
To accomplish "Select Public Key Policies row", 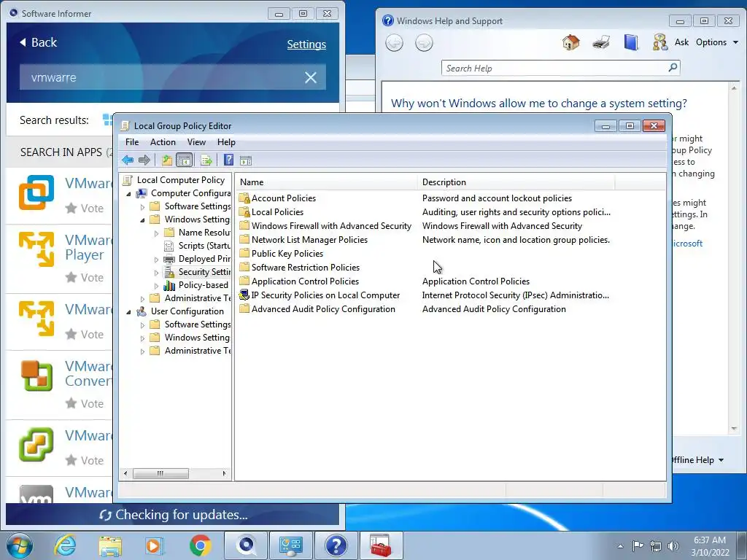I will pos(425,253).
